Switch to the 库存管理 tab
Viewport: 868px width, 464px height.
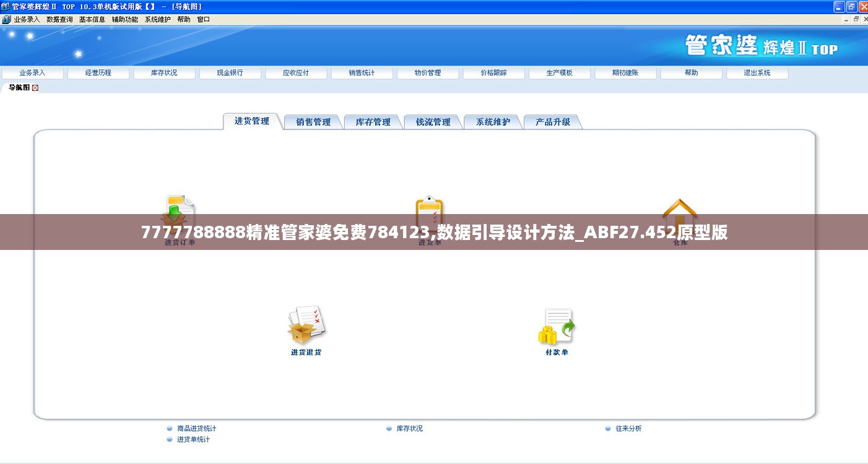pos(373,122)
